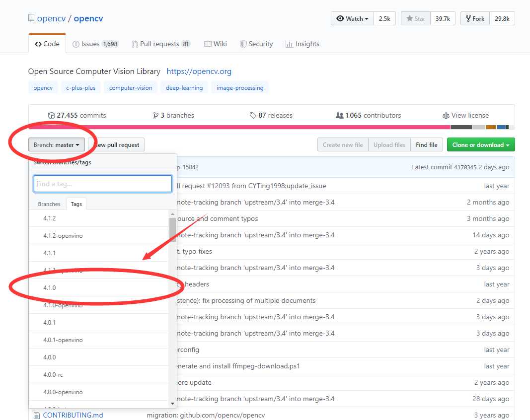
Task: Open the opencv repository name link
Action: click(88, 18)
